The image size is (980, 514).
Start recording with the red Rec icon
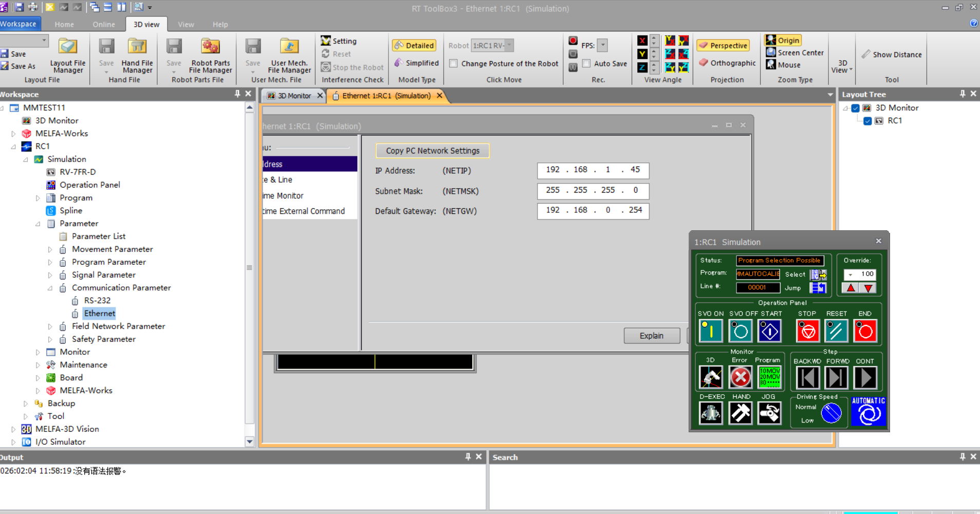click(573, 41)
